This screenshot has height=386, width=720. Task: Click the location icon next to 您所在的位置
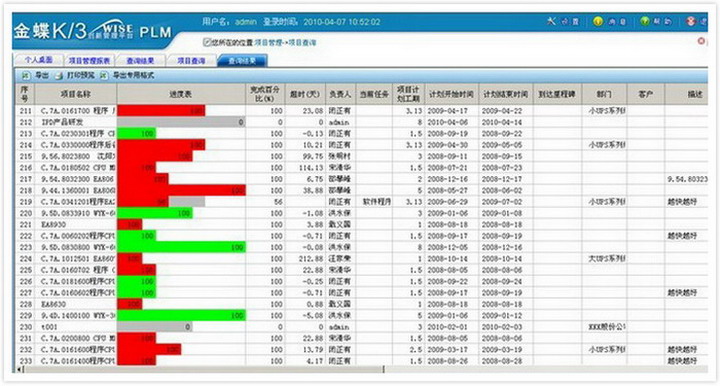point(207,42)
